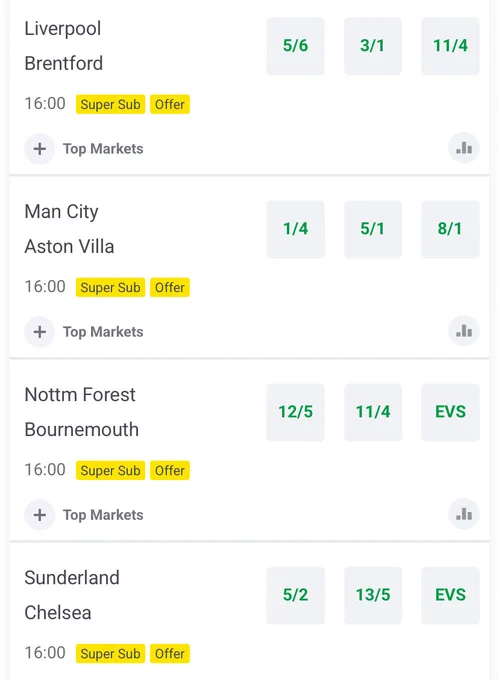The height and width of the screenshot is (680, 499).
Task: Select Sunderland v Chelsea draw 13/5
Action: pos(373,595)
